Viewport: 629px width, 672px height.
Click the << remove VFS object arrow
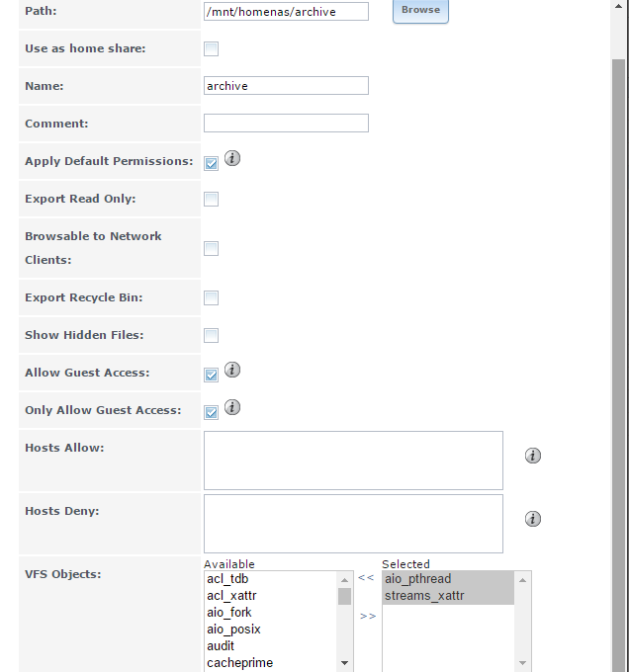coord(366,578)
